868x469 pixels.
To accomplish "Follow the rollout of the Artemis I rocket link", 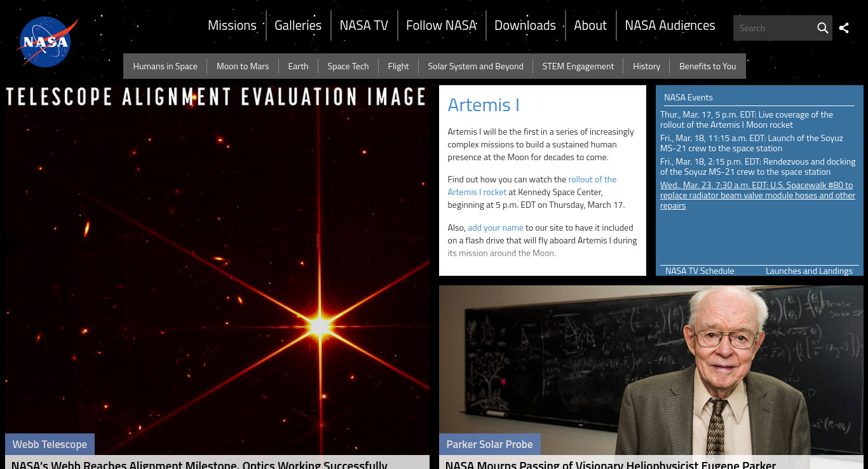I will click(532, 186).
